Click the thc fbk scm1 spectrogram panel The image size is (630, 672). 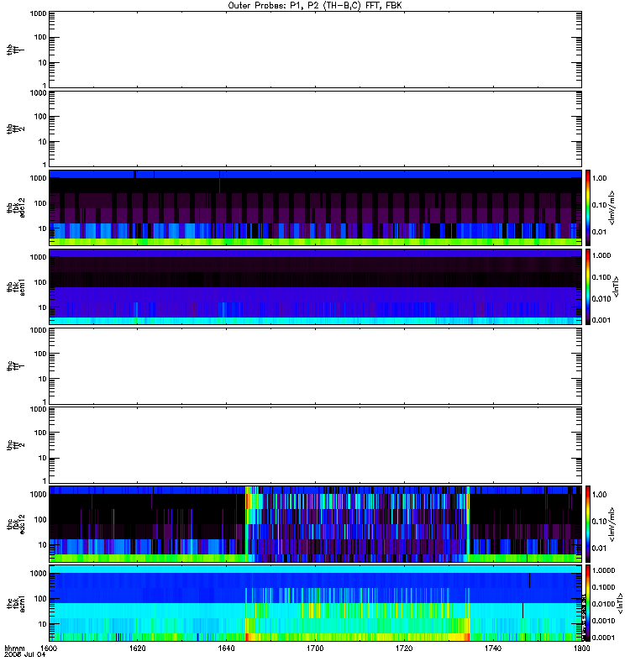(x=315, y=603)
